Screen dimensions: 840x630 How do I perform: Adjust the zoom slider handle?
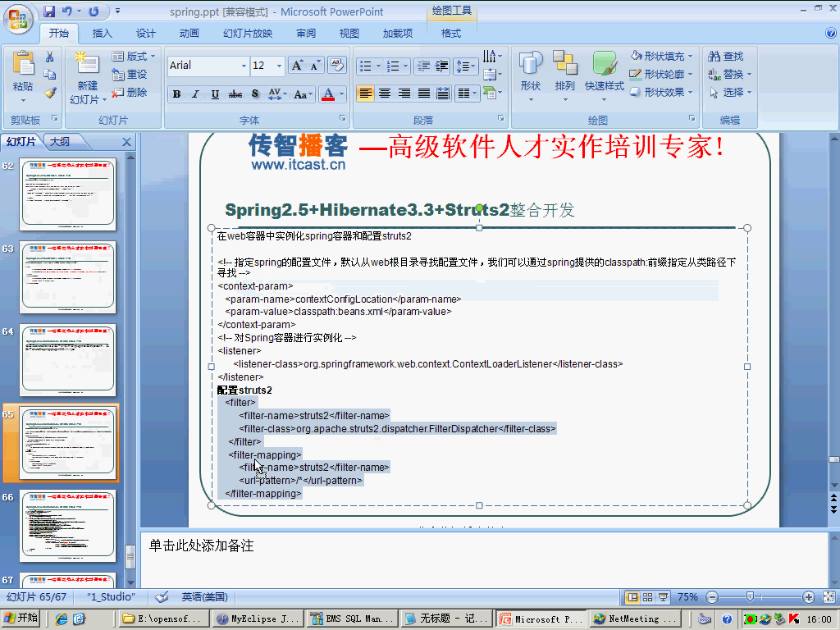tap(750, 597)
